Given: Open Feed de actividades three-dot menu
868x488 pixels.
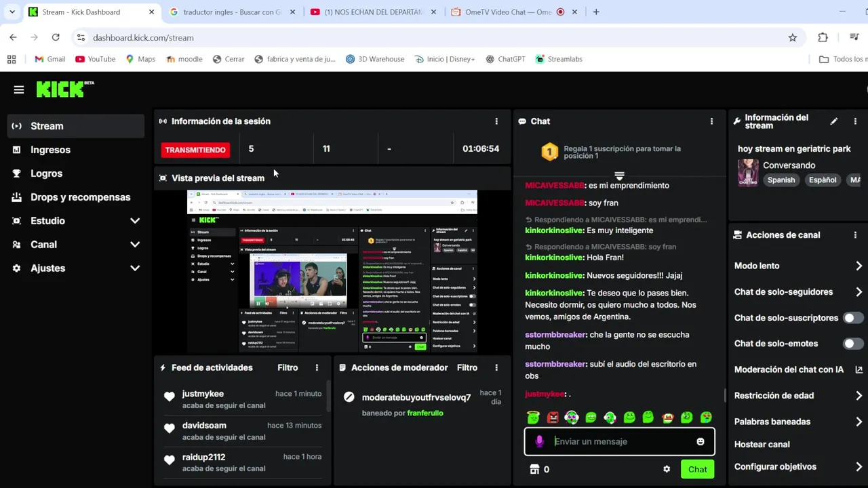Looking at the screenshot, I should pos(317,367).
